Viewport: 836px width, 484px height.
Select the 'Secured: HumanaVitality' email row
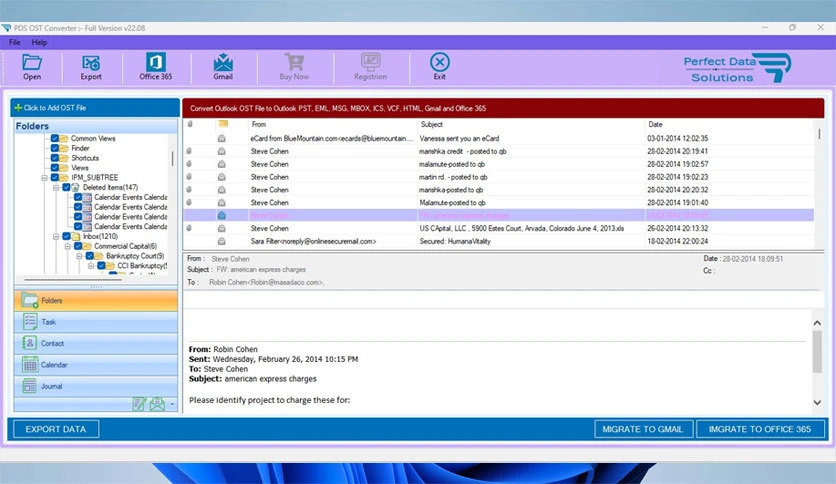click(x=499, y=241)
